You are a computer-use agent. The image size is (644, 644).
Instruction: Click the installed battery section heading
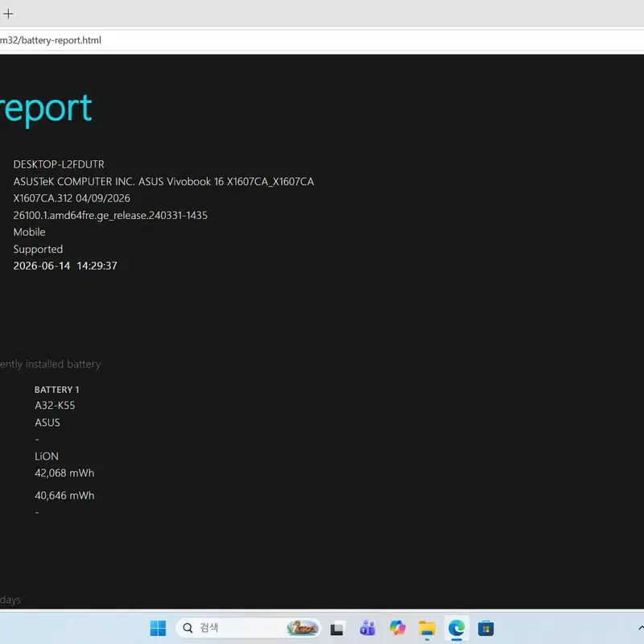tap(50, 365)
